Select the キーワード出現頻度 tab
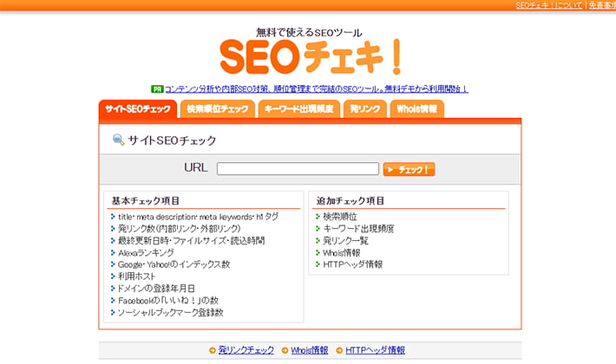 pyautogui.click(x=299, y=108)
